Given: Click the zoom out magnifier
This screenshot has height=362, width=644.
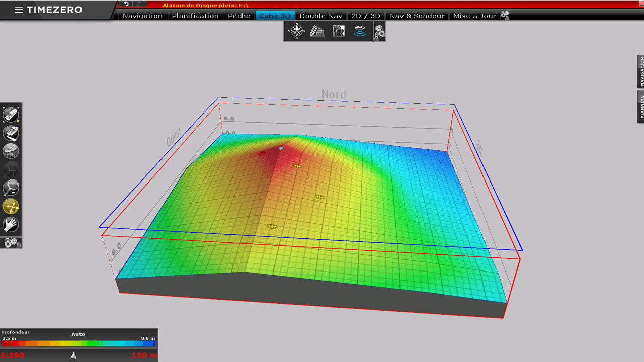Looking at the screenshot, I should pos(11,188).
